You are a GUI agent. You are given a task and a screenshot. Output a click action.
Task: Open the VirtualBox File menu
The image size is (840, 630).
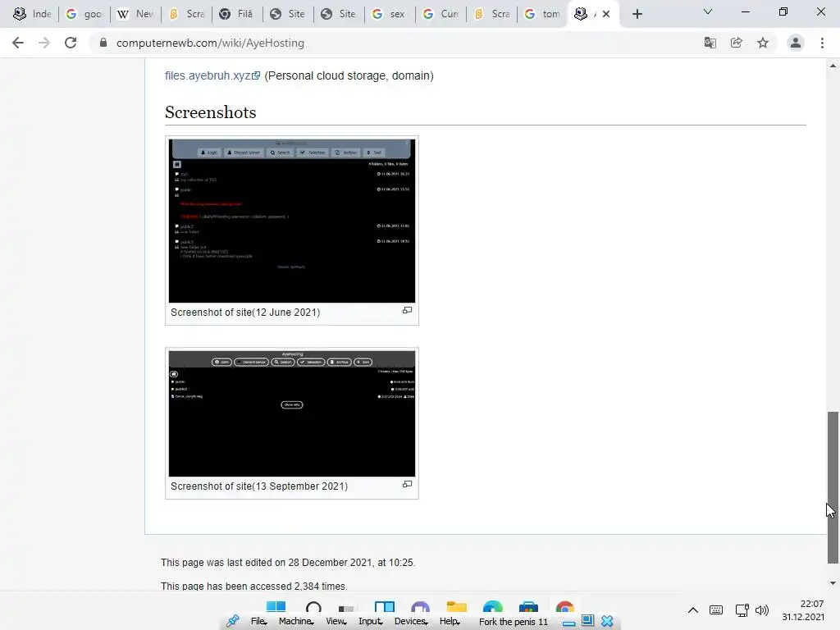pyautogui.click(x=258, y=621)
